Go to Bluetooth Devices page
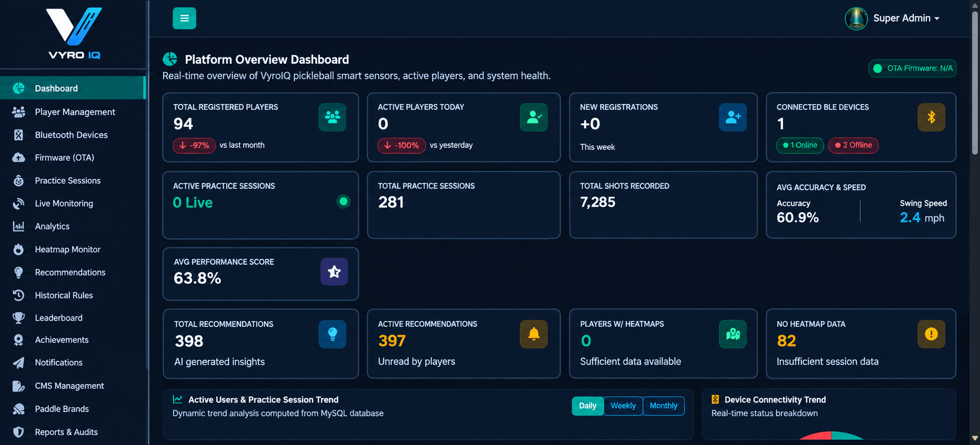Image resolution: width=980 pixels, height=445 pixels. pos(73,135)
